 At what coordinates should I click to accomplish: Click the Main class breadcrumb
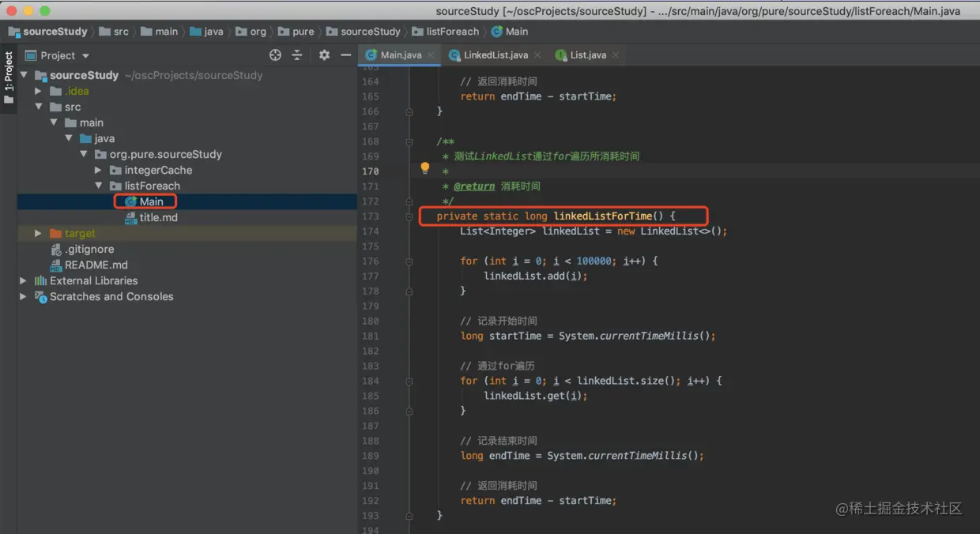point(510,32)
